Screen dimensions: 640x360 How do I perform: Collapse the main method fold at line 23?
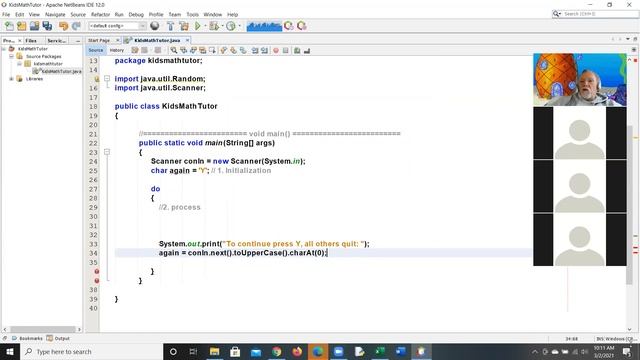coord(107,152)
